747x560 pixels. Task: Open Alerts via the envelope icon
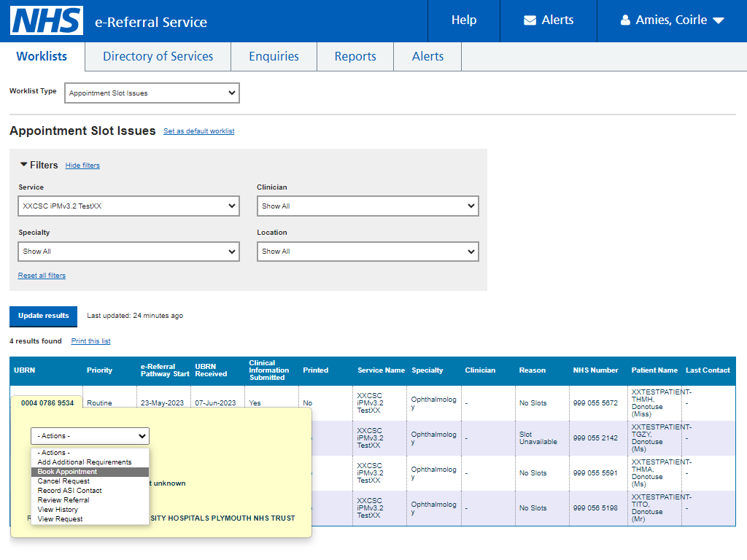pos(530,20)
